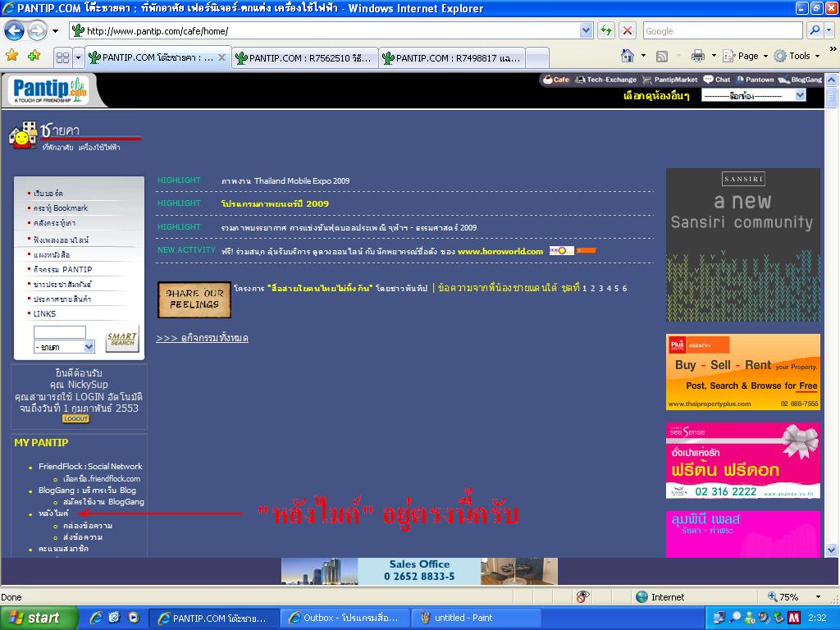Close the current PANTIP.COM tab
Viewport: 840px width, 630px height.
coord(221,57)
